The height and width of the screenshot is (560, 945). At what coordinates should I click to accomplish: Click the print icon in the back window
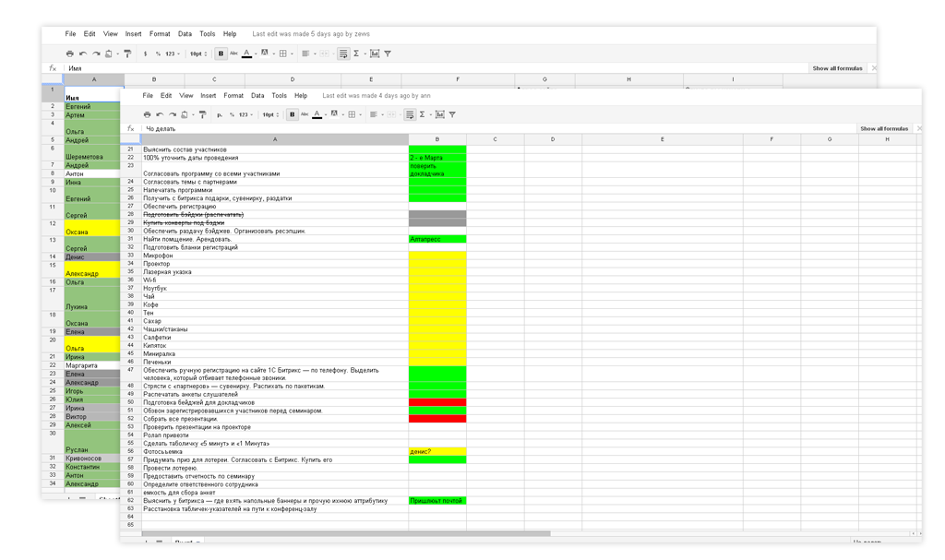pos(70,54)
